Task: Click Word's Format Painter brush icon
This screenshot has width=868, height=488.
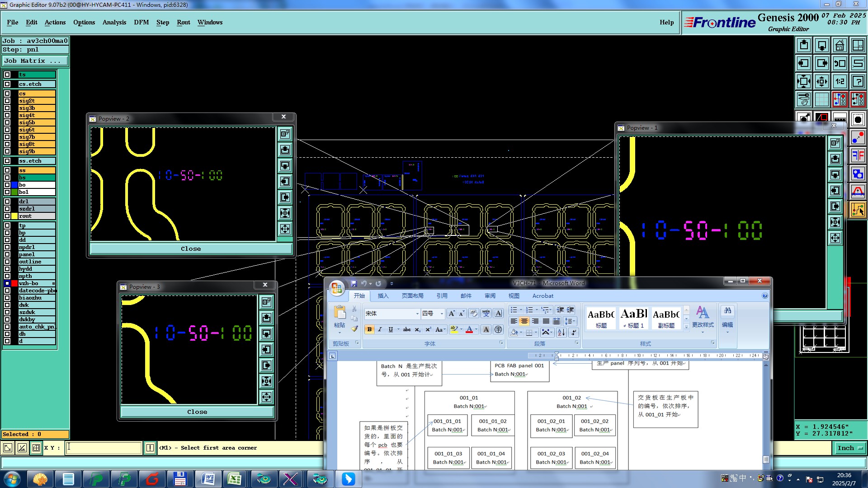Action: 354,329
